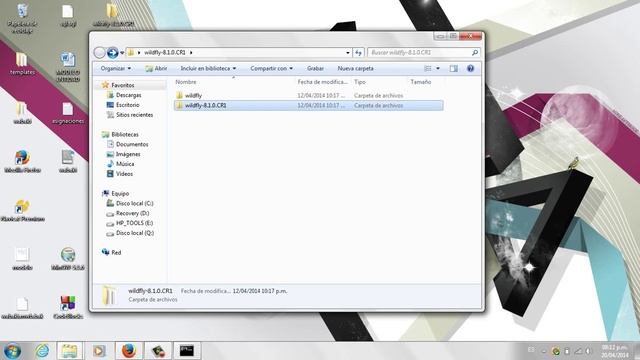Viewport: 640px width, 360px height.
Task: Click the Abrir toolbar button
Action: 156,69
